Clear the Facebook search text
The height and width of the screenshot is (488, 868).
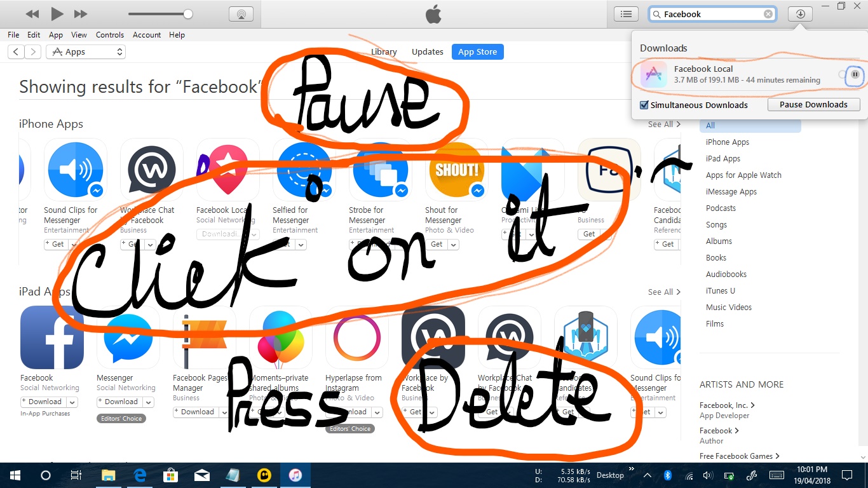pos(768,14)
